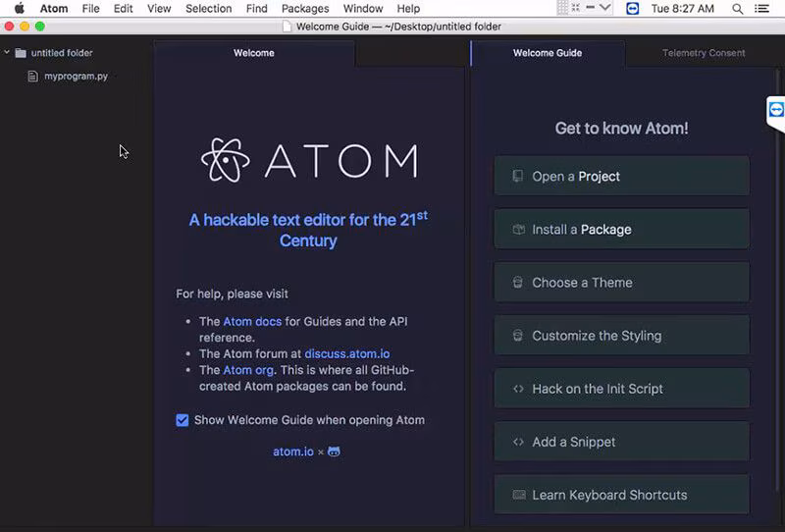Uncheck Show Welcome Guide when opening Atom

click(183, 420)
